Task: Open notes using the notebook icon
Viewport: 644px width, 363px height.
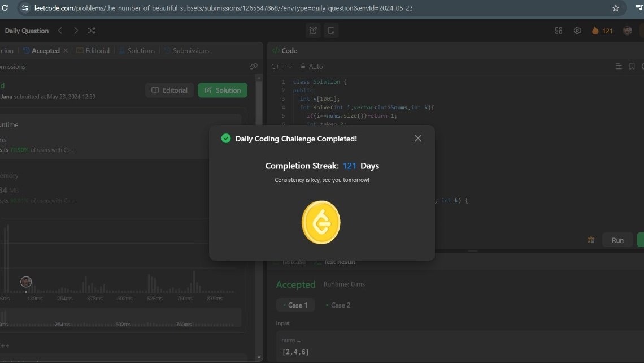Action: point(331,31)
